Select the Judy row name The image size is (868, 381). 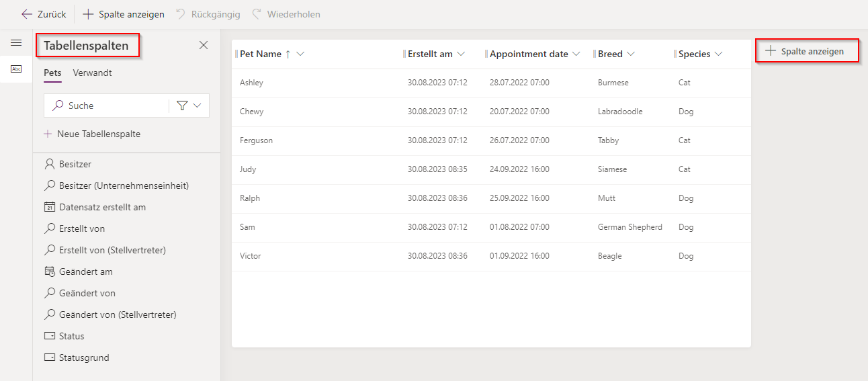pyautogui.click(x=248, y=169)
